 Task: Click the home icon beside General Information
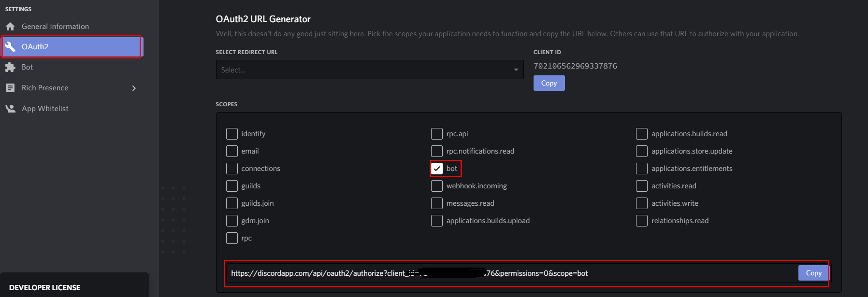pyautogui.click(x=10, y=27)
